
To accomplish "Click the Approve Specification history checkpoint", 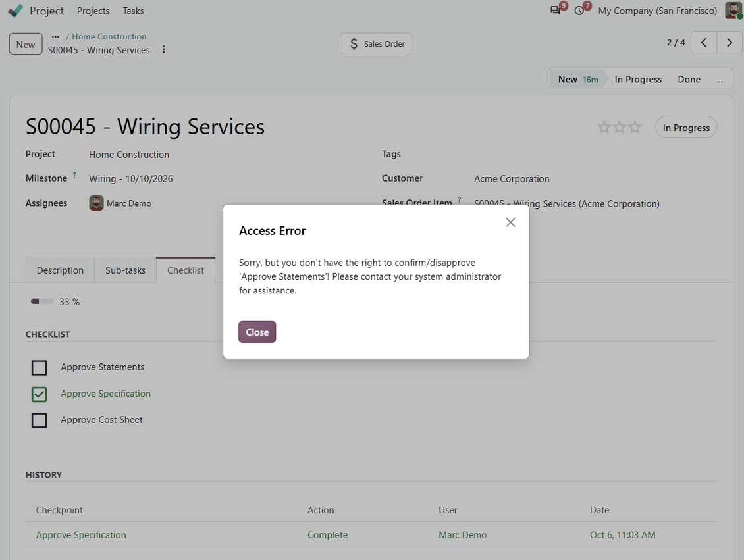I will click(81, 535).
